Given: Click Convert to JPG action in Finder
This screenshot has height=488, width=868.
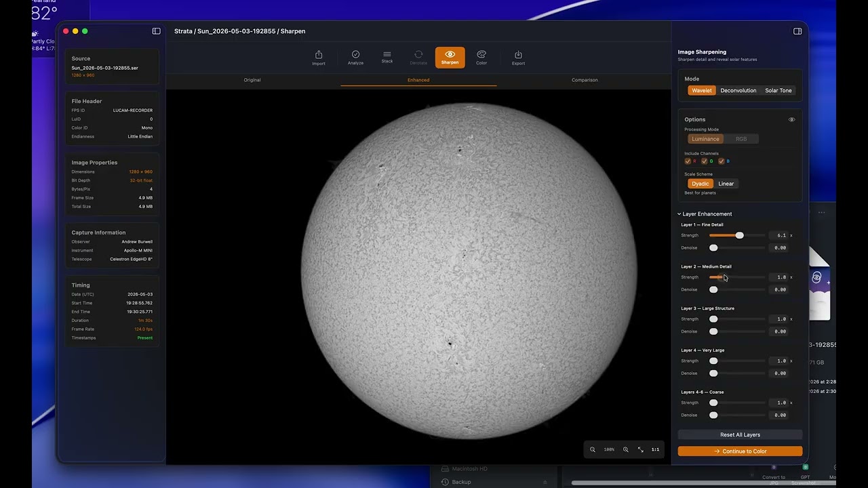Looking at the screenshot, I should click(x=774, y=475).
